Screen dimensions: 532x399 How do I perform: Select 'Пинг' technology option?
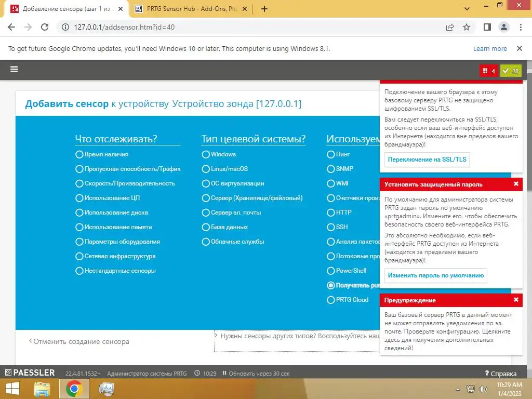331,154
